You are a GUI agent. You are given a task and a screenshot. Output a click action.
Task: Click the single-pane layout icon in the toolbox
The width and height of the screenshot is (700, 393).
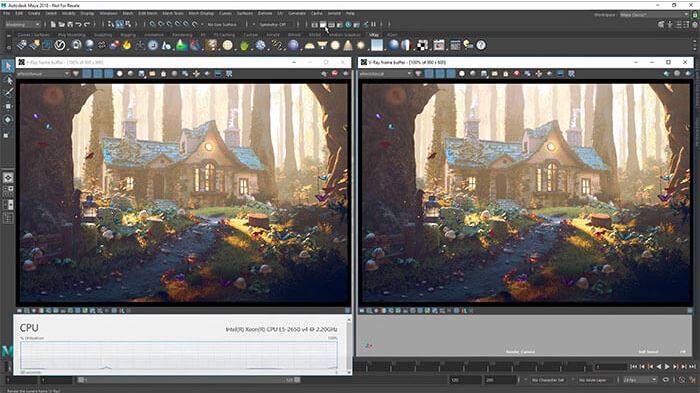click(x=8, y=178)
